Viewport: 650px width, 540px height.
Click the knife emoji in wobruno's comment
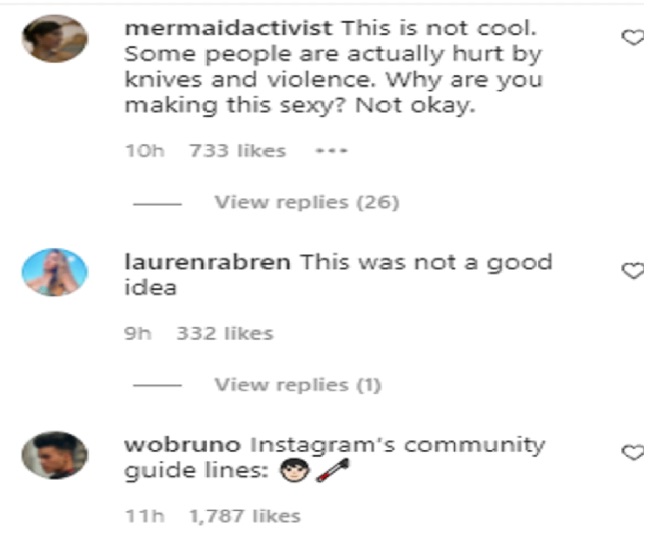pyautogui.click(x=332, y=470)
